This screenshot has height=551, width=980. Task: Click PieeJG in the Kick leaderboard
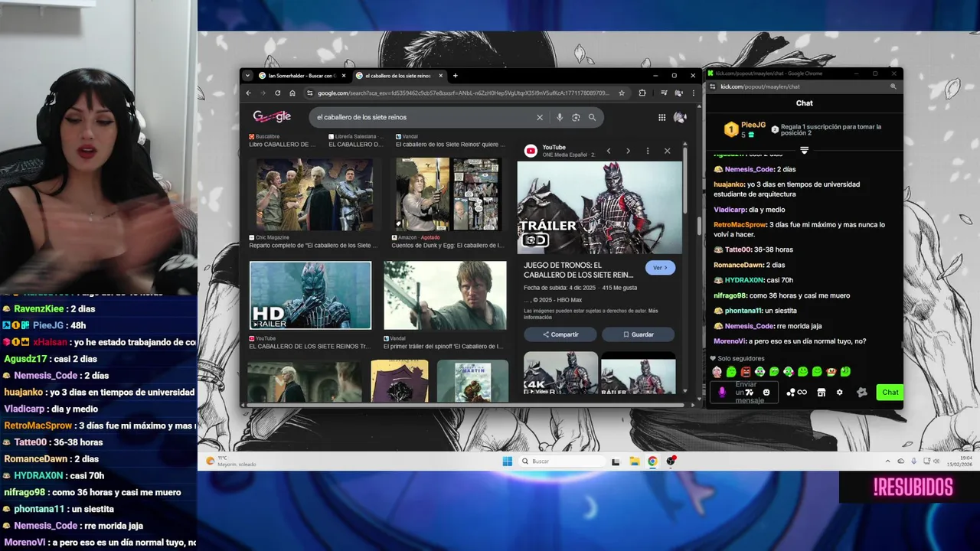click(753, 125)
